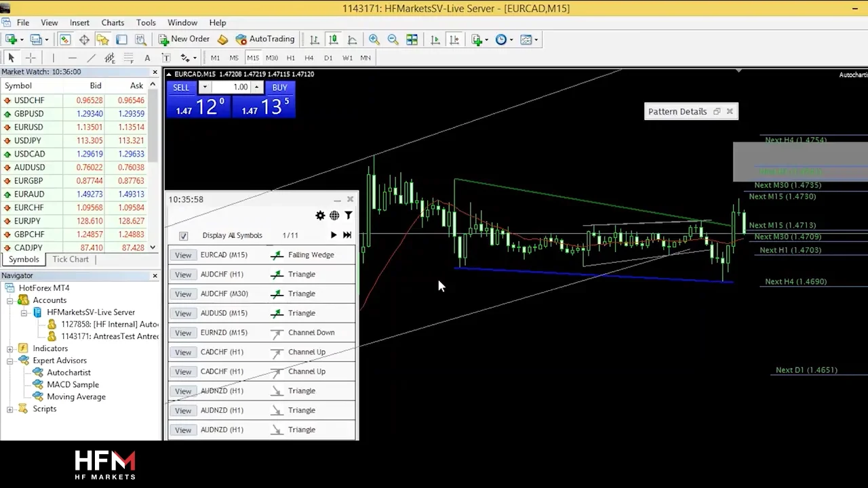Open the lot volume dropdown arrow
The height and width of the screenshot is (488, 868).
[x=204, y=87]
